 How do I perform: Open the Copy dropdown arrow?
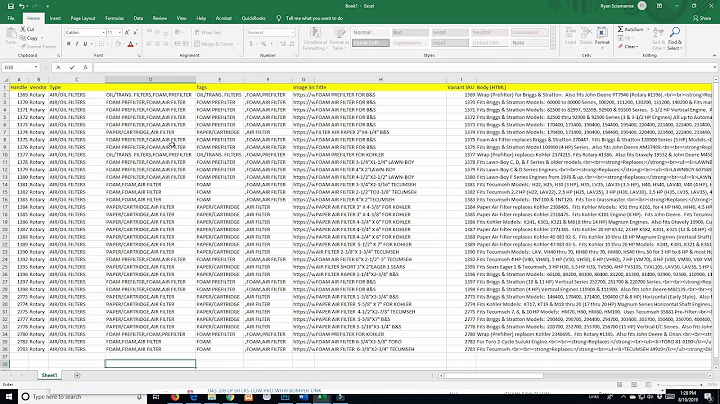(x=42, y=38)
